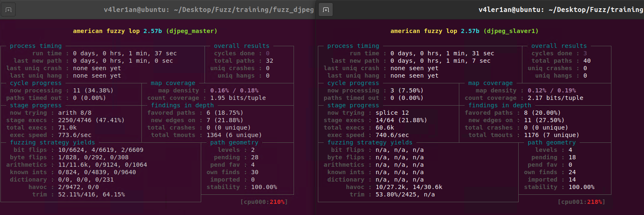Click new tab icon in right terminal window
Image resolution: width=644 pixels, height=215 pixels.
(x=326, y=9)
